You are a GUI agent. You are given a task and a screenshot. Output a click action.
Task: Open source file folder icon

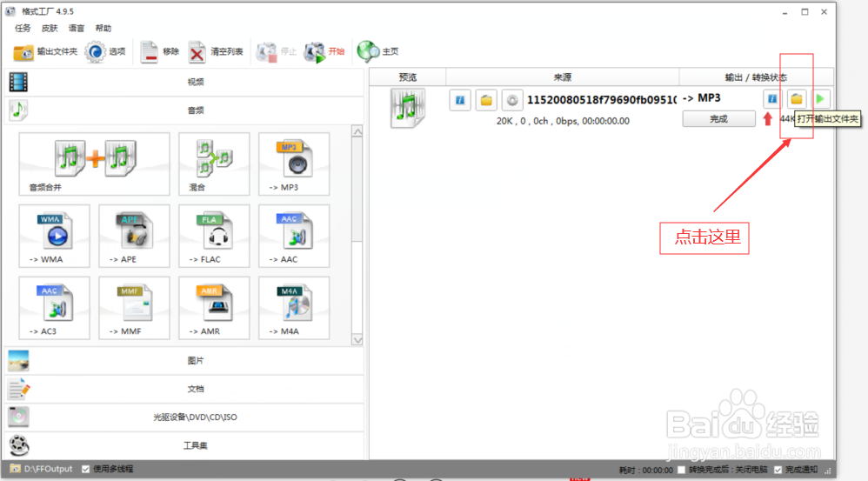(x=486, y=100)
